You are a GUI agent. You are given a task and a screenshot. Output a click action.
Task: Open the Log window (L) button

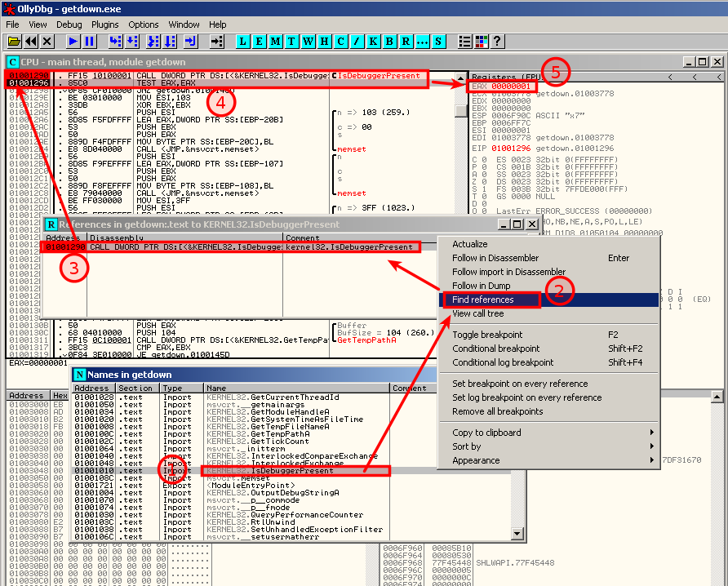244,41
